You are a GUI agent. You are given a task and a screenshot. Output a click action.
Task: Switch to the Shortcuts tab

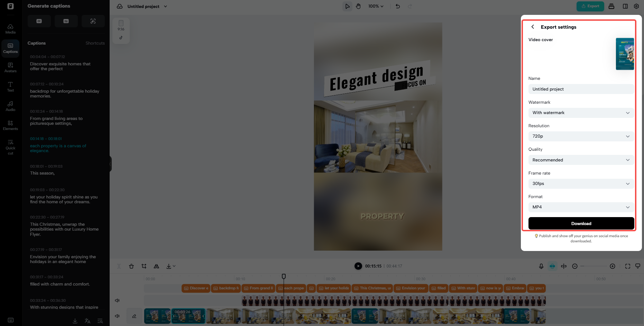pyautogui.click(x=95, y=43)
